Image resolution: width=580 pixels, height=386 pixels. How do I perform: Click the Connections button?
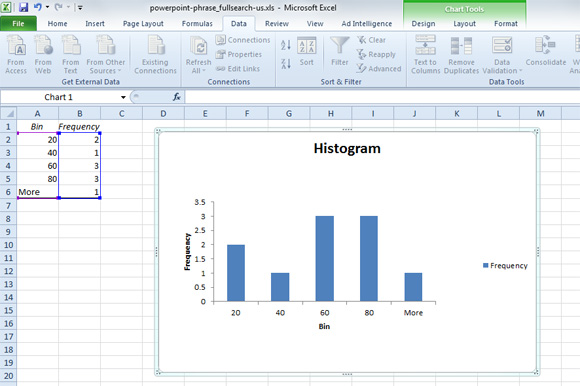pos(243,40)
